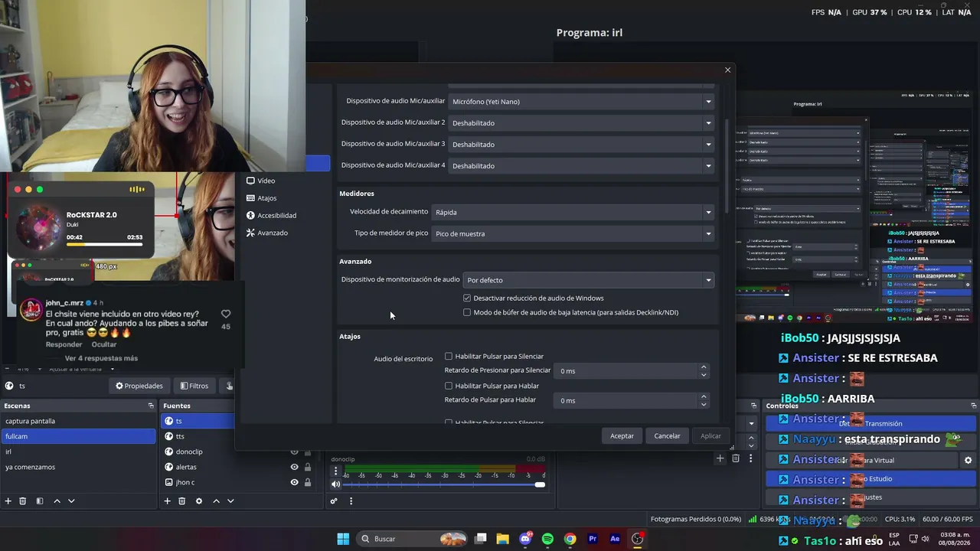
Task: Enable Habilitar Pulsar para Silenciar checkbox
Action: click(x=449, y=356)
